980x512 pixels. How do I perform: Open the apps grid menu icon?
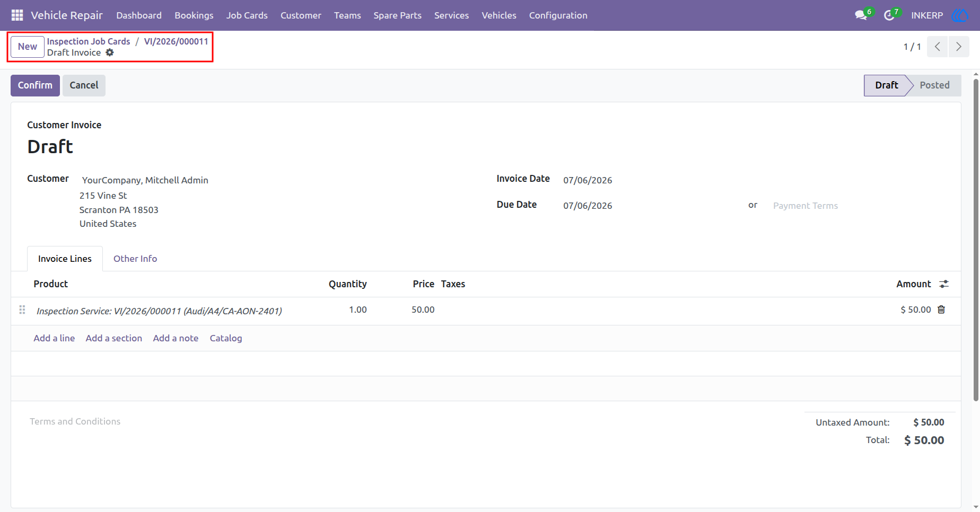(17, 15)
